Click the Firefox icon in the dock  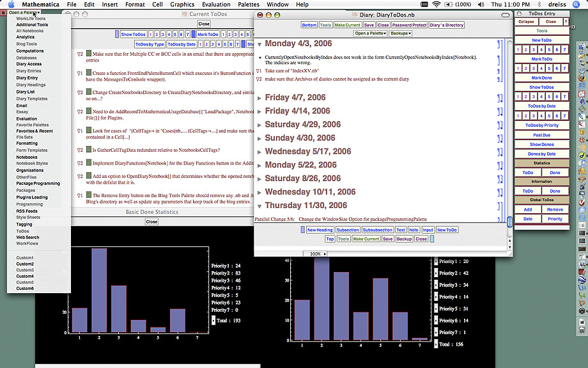(x=582, y=78)
